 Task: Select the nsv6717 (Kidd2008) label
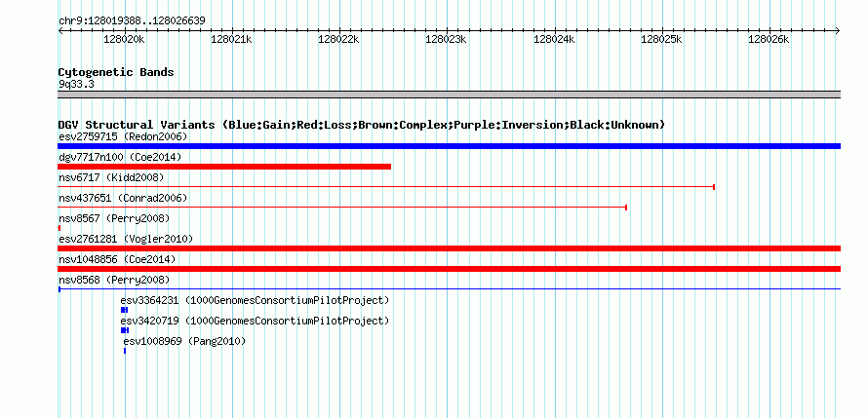tap(111, 177)
